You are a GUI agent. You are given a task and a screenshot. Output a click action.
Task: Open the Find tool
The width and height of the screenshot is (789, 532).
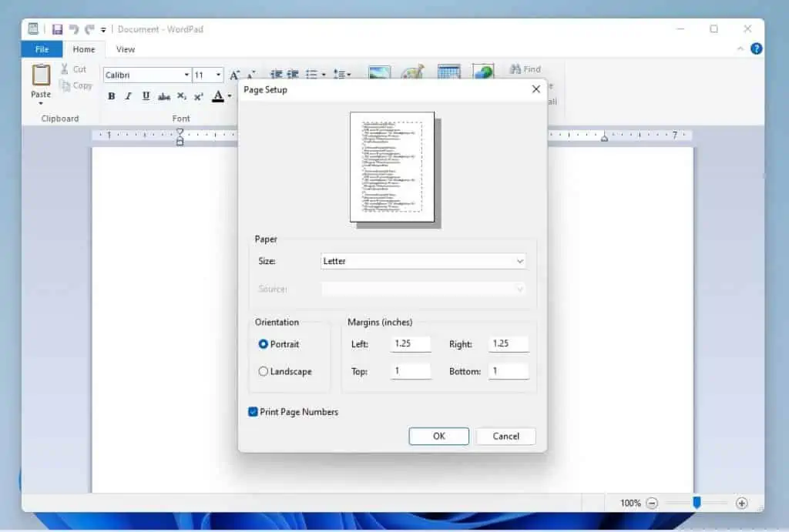tap(525, 69)
